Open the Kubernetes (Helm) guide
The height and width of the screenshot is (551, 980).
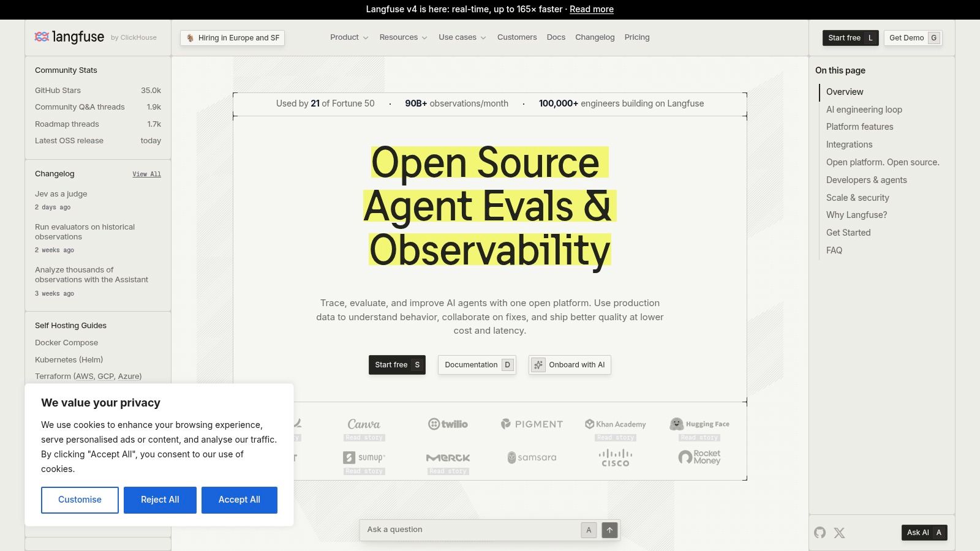point(69,360)
